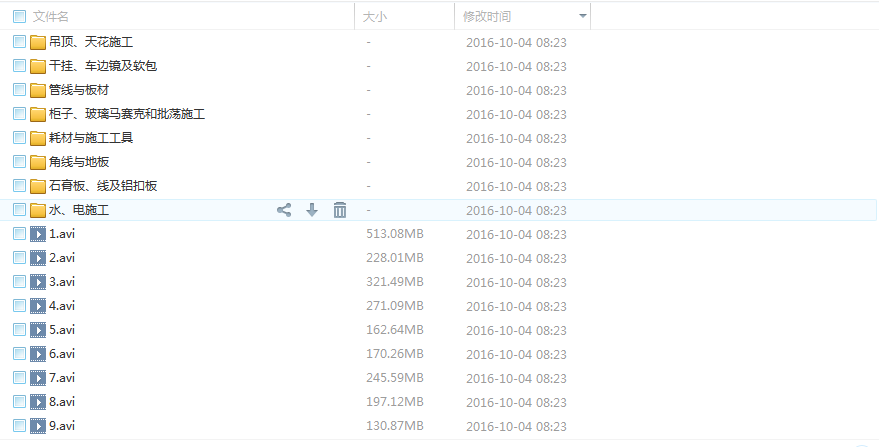
Task: Open the 干挂、车边镜及软包 folder
Action: [x=103, y=66]
